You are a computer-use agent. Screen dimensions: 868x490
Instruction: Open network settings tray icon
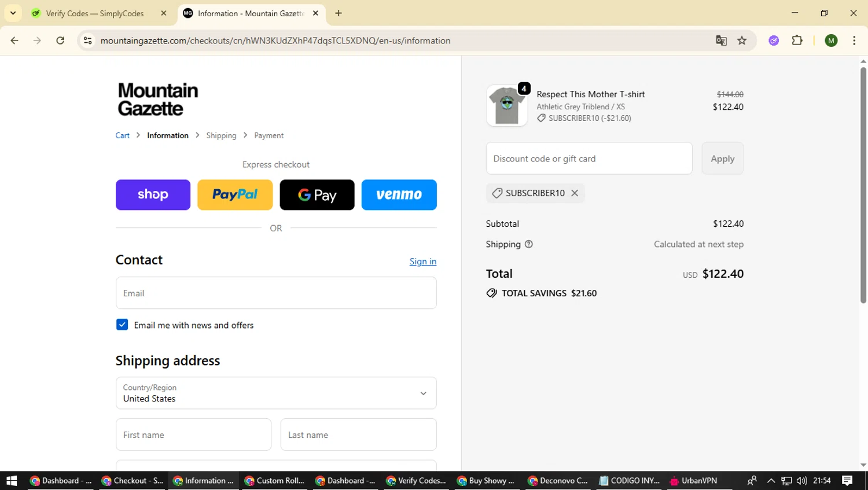click(x=786, y=481)
